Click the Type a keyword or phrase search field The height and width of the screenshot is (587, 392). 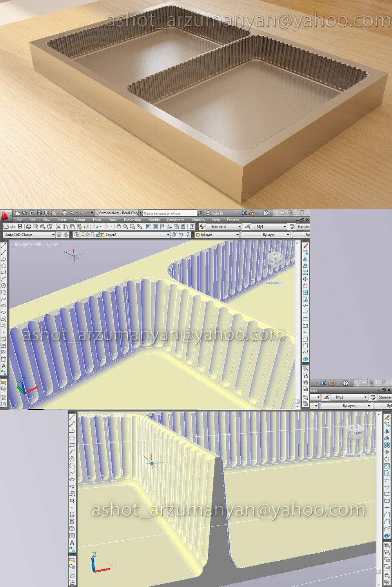pyautogui.click(x=170, y=213)
